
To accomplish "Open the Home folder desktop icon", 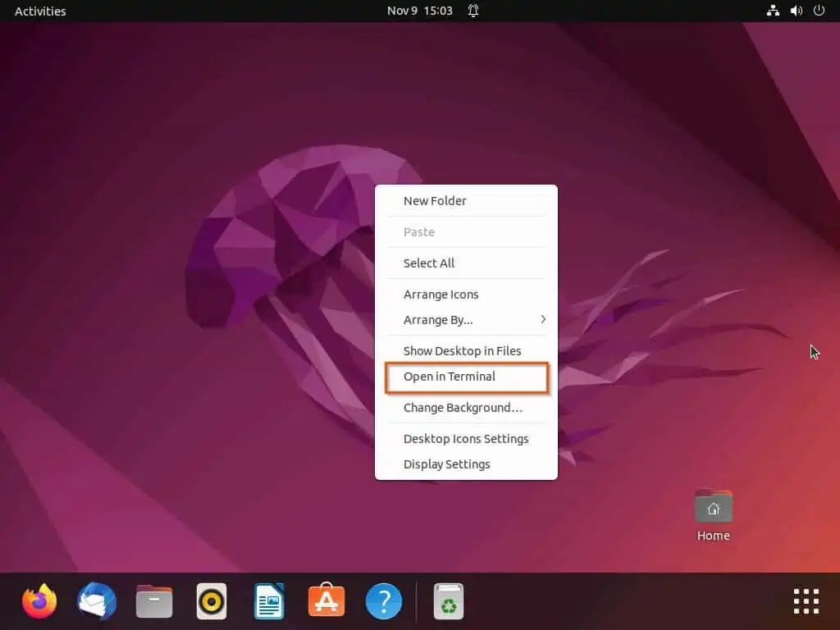I will [713, 516].
